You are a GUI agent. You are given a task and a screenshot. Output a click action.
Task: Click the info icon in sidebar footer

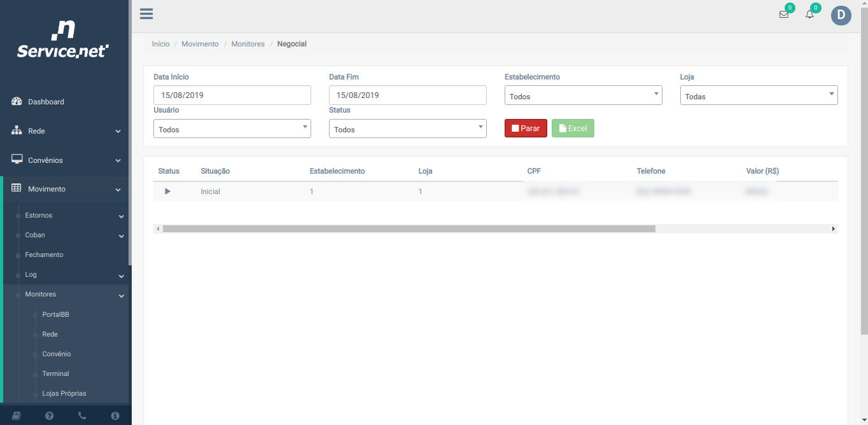click(x=115, y=415)
